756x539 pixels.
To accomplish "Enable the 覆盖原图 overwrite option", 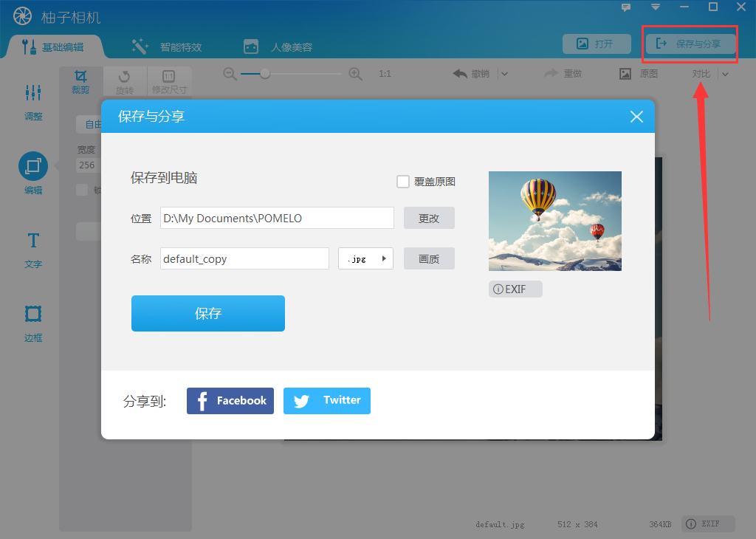I will [403, 181].
